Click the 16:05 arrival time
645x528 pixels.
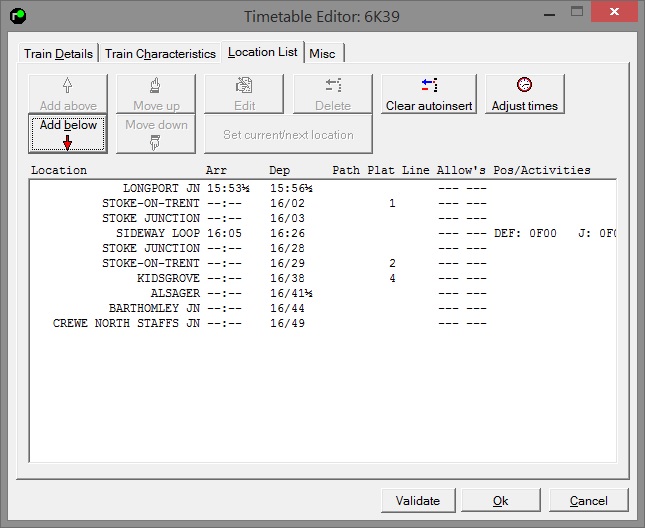coord(224,233)
